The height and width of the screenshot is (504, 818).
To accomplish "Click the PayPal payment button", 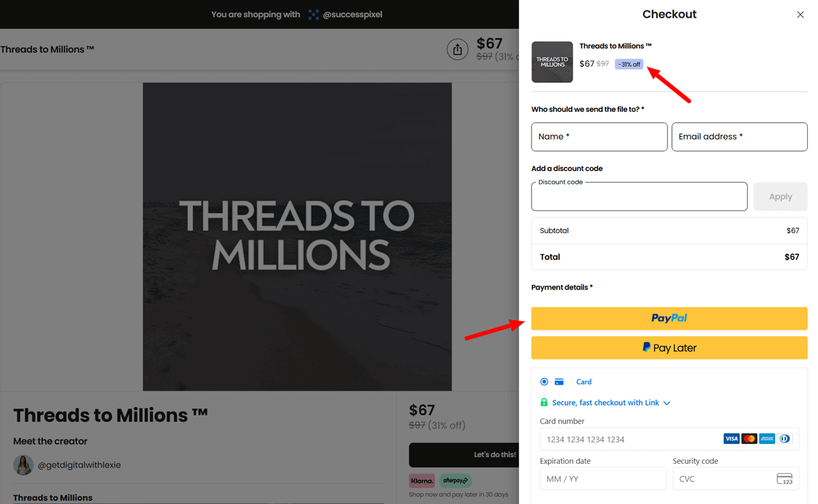I will point(669,318).
